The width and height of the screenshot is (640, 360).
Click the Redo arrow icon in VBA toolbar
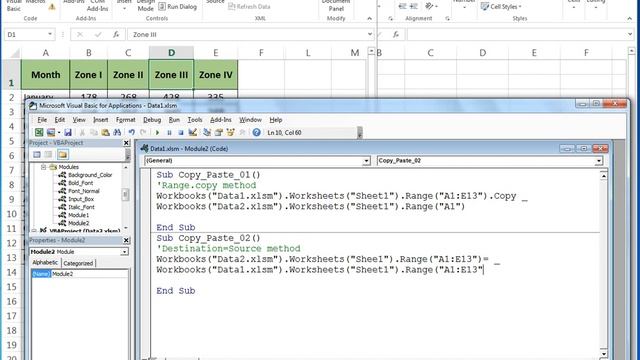click(x=143, y=132)
